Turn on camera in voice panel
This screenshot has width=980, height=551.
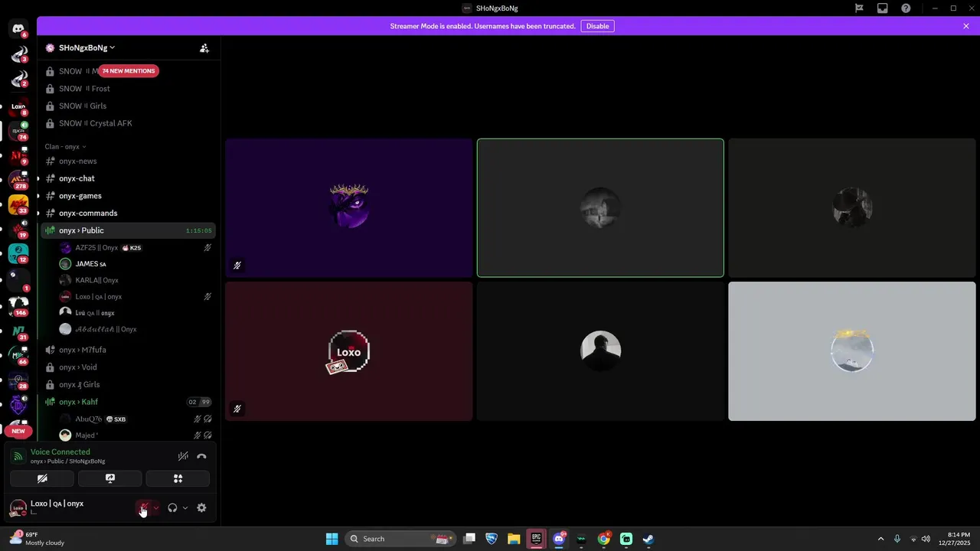coord(42,478)
